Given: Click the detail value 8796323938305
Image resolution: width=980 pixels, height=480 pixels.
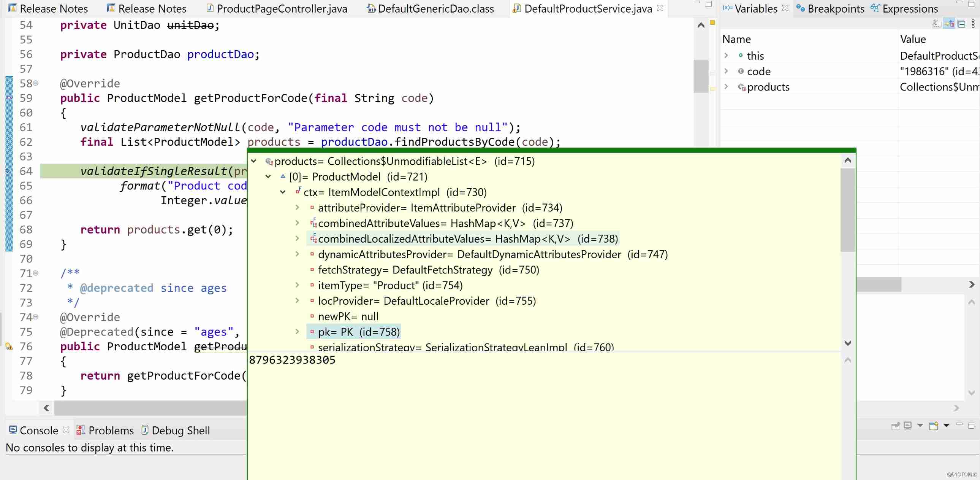Looking at the screenshot, I should click(292, 360).
